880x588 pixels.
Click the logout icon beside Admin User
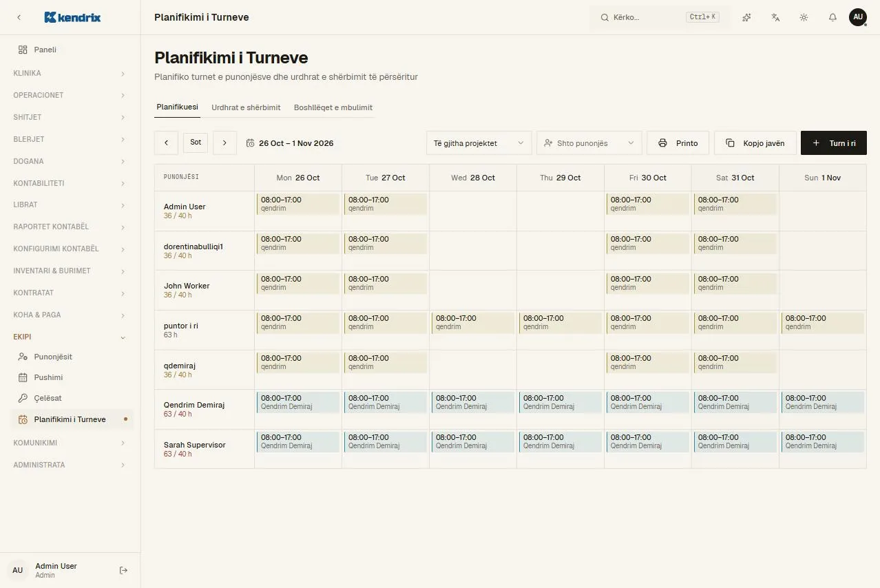point(124,570)
